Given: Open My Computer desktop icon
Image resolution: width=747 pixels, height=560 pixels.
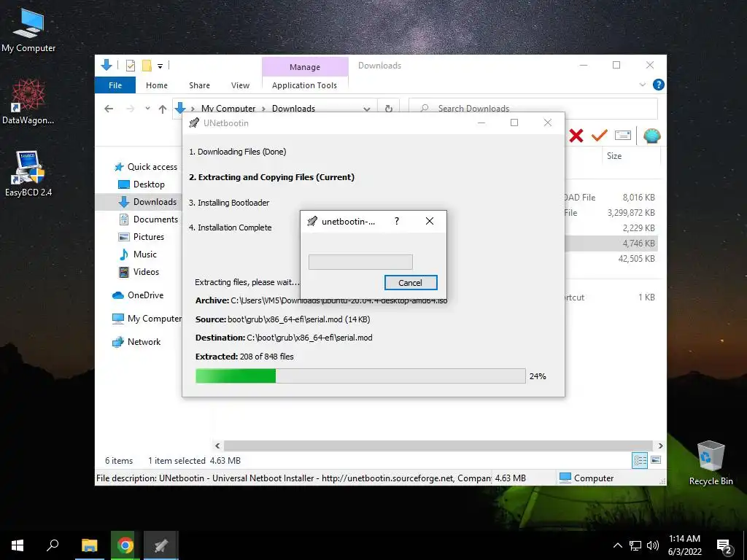Looking at the screenshot, I should (x=28, y=30).
